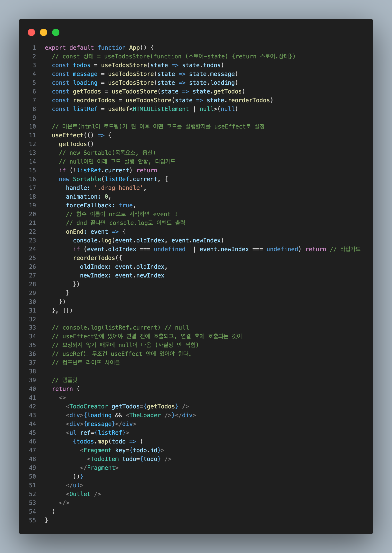Click 'export default function App() {' on line 1

click(99, 48)
